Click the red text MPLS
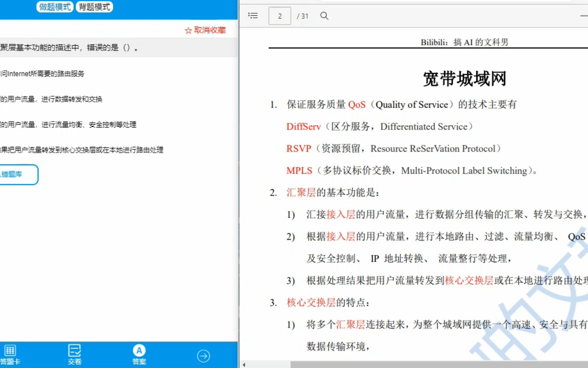Screen dimensions: 588x368 [299, 171]
